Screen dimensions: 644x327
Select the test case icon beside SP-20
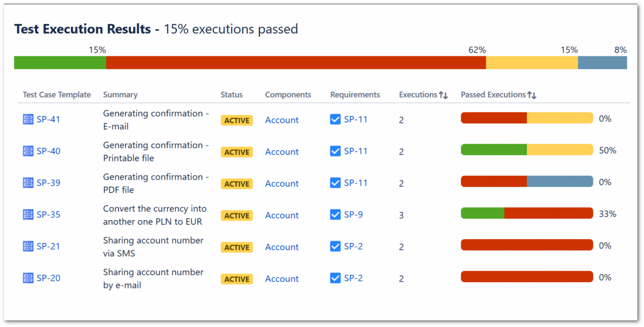28,278
